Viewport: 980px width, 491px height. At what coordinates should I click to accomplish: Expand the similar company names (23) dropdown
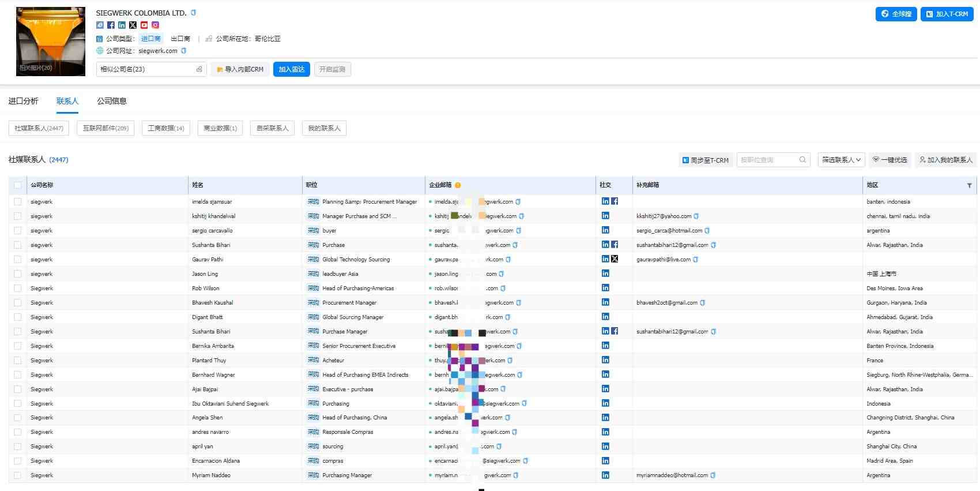(x=151, y=69)
